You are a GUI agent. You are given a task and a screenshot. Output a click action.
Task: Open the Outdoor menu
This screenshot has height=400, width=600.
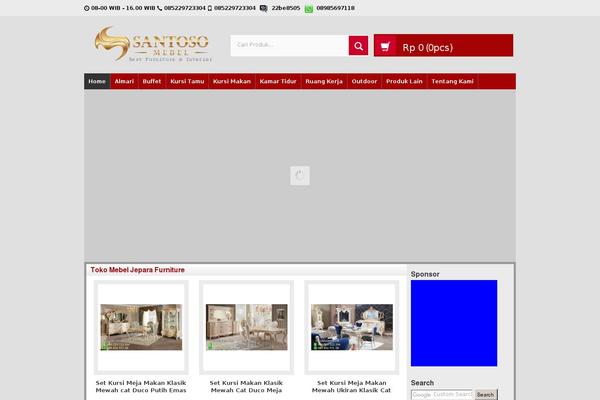click(364, 81)
